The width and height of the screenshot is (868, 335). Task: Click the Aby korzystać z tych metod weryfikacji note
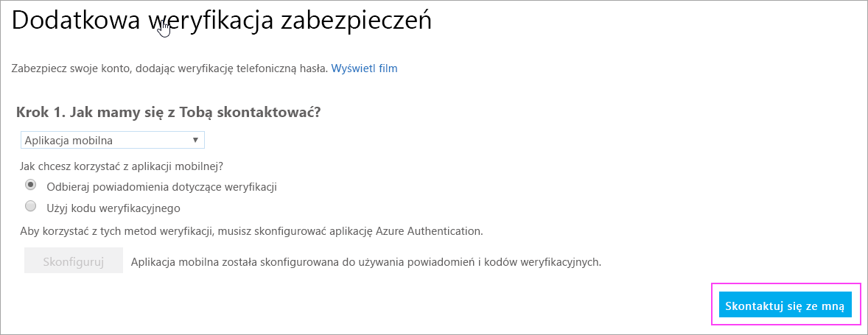click(251, 231)
